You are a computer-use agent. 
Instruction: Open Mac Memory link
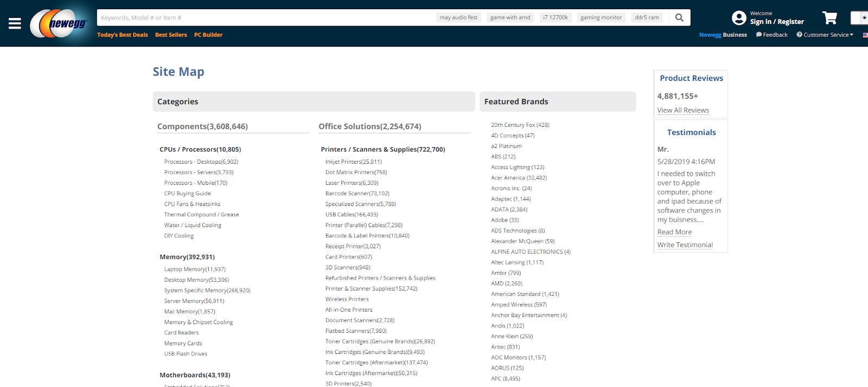tap(190, 312)
